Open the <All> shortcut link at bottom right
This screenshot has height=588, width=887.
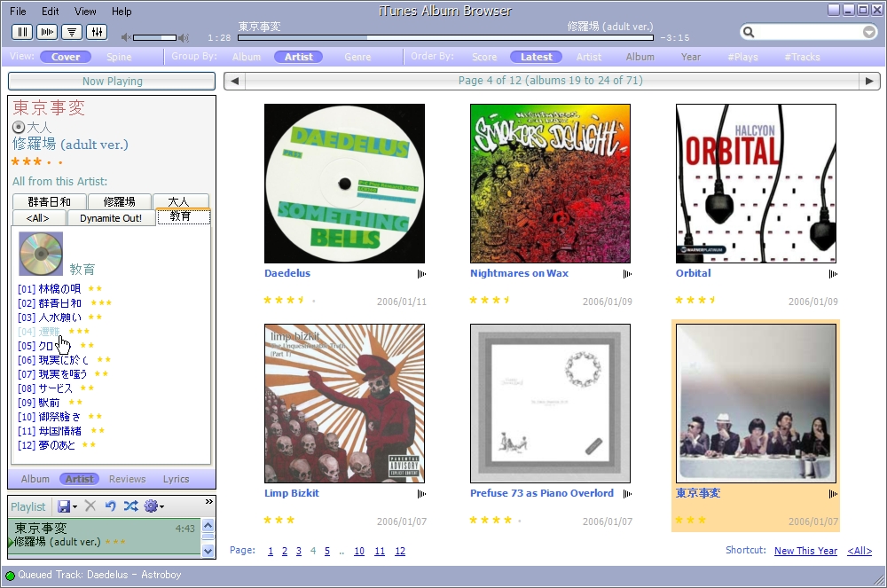[x=860, y=551]
